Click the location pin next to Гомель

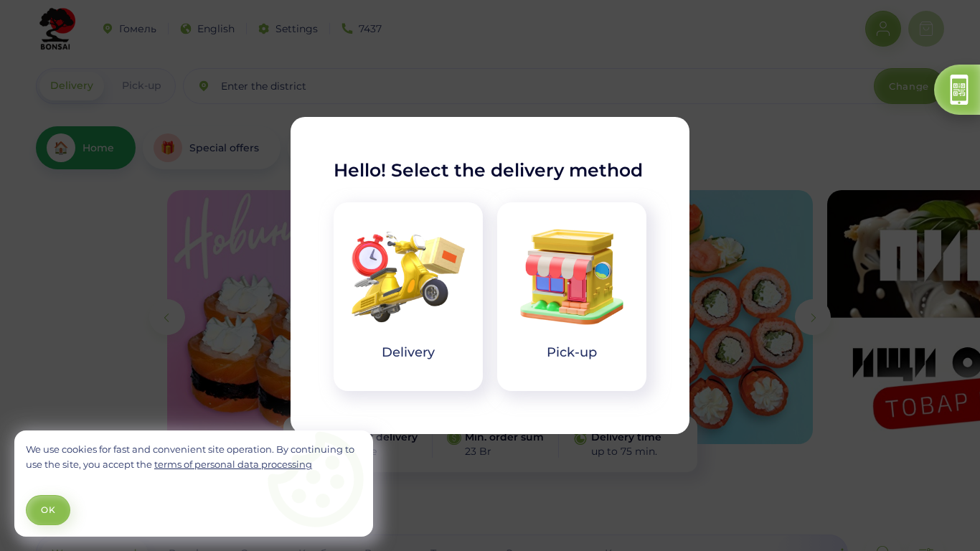click(108, 29)
